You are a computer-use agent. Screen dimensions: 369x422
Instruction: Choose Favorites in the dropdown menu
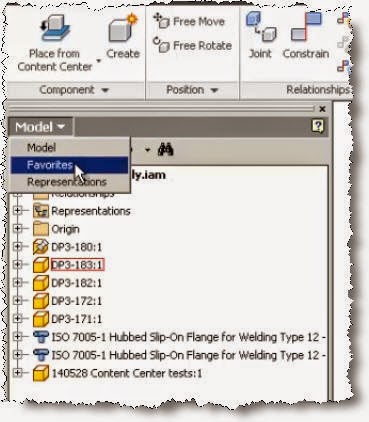pos(70,165)
